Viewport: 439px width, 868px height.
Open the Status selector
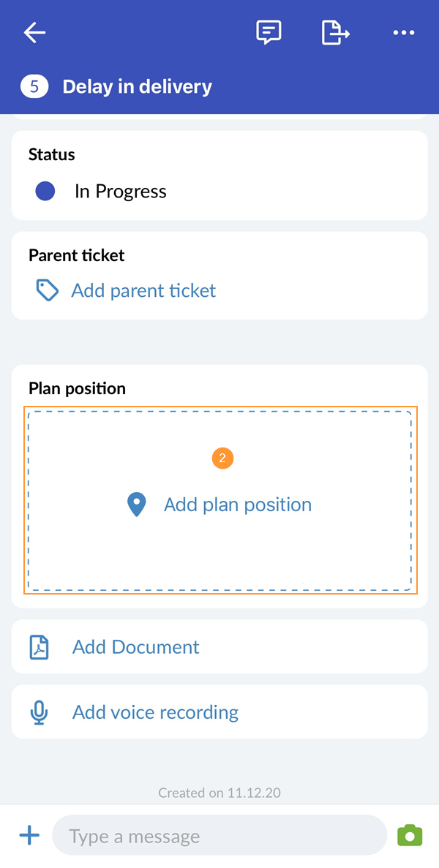pos(51,154)
